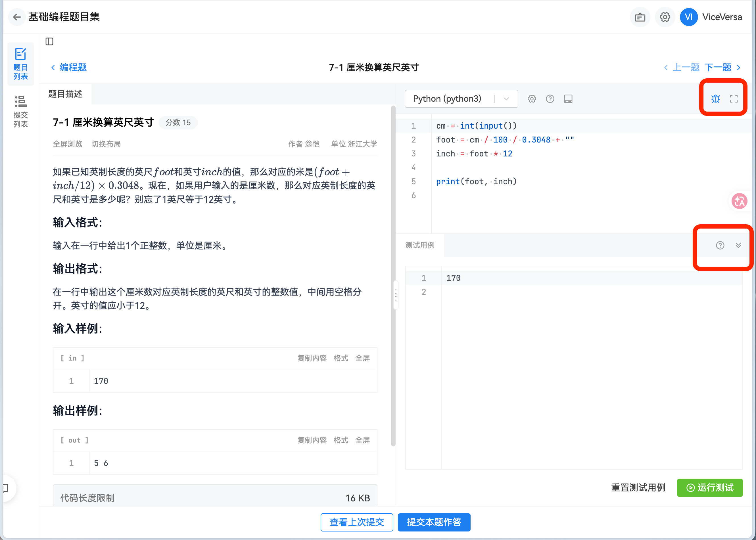
Task: Open test case help icon
Action: 720,245
